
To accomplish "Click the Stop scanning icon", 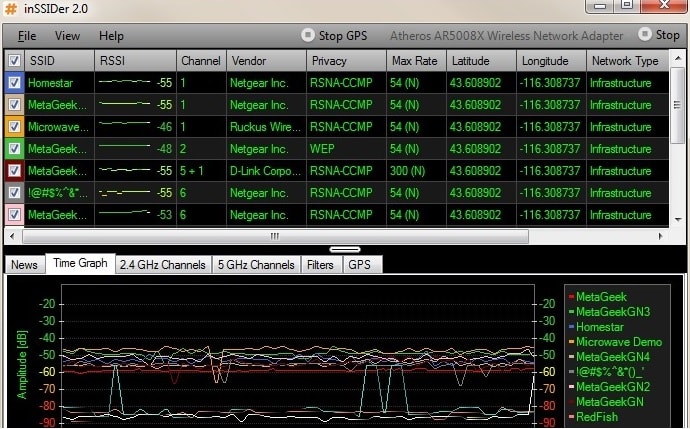I will click(644, 35).
